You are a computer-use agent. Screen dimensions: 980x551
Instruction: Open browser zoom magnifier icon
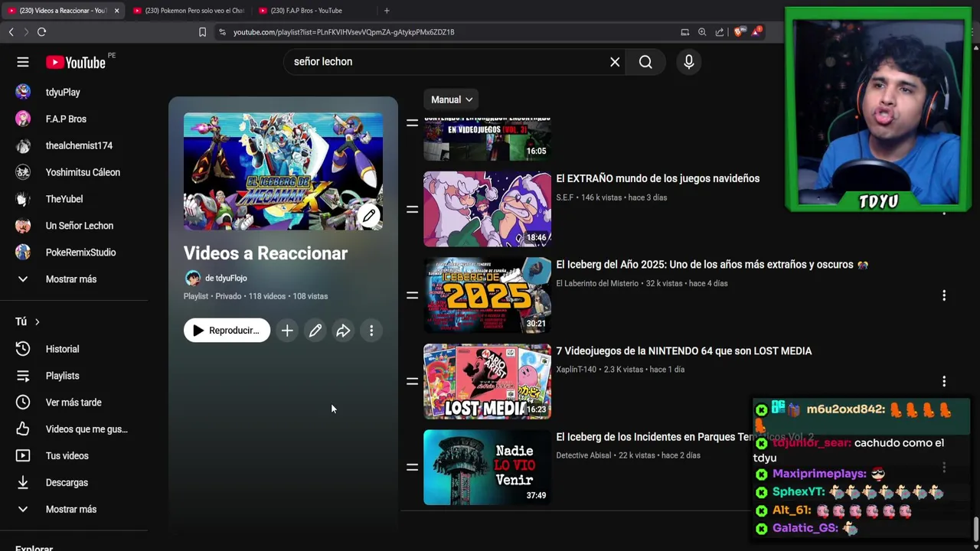(702, 32)
